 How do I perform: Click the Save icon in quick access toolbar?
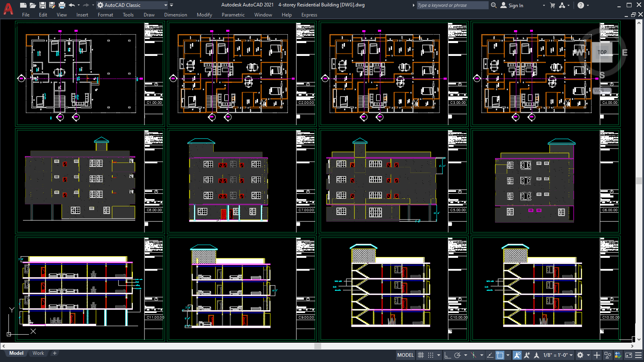(42, 5)
